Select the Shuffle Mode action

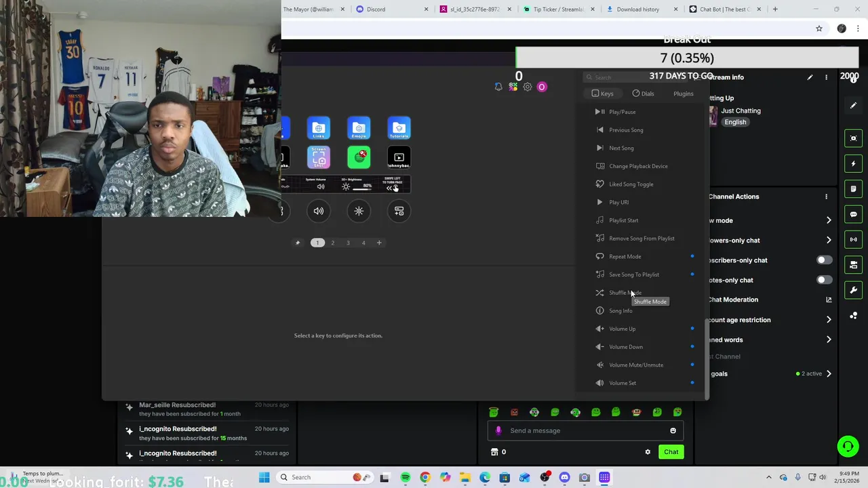click(x=625, y=293)
